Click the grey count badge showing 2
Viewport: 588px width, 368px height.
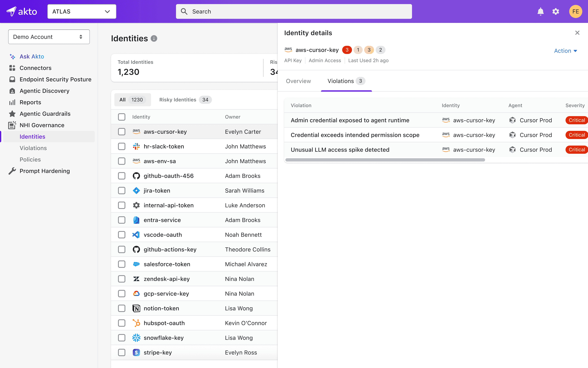pos(380,50)
